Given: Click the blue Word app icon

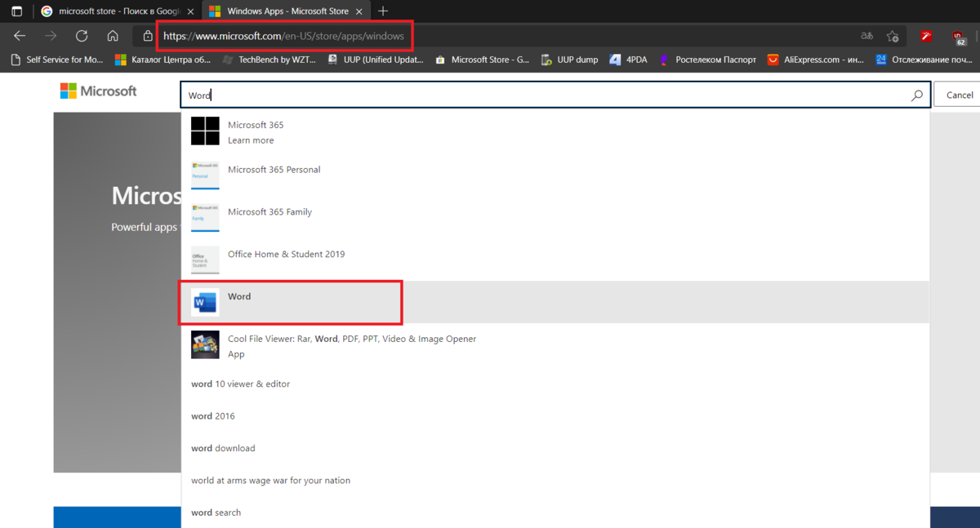Looking at the screenshot, I should (205, 303).
